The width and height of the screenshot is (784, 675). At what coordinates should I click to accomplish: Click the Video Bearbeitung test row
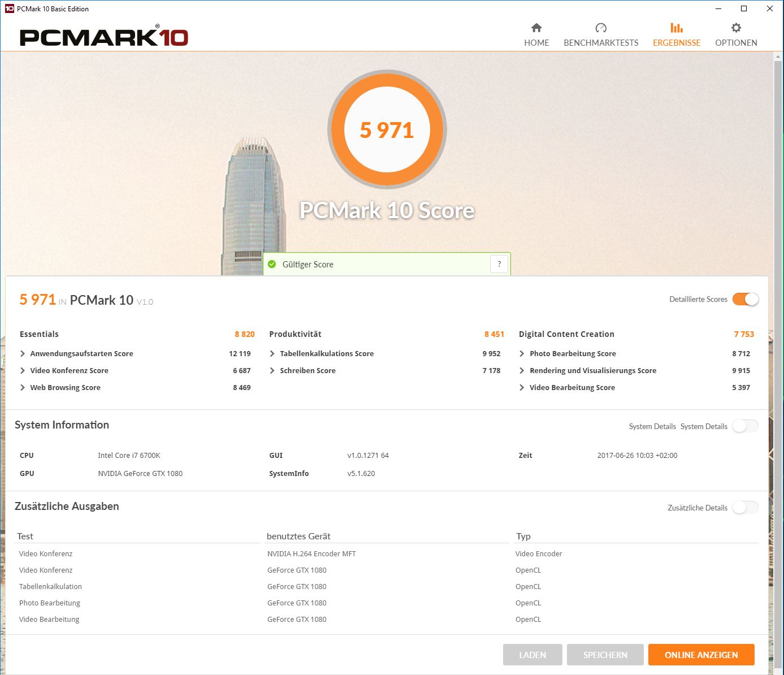point(49,619)
